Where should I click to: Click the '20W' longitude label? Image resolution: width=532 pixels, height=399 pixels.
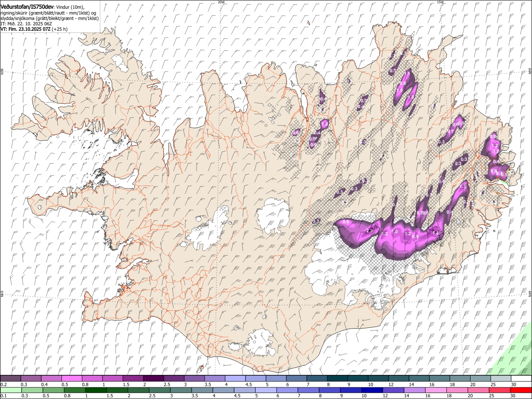[x=221, y=2]
